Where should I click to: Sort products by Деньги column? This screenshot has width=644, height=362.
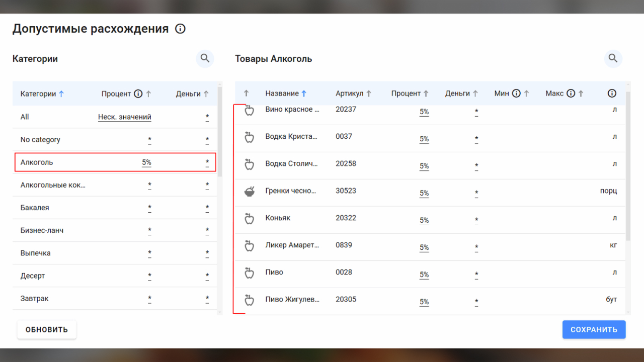462,93
